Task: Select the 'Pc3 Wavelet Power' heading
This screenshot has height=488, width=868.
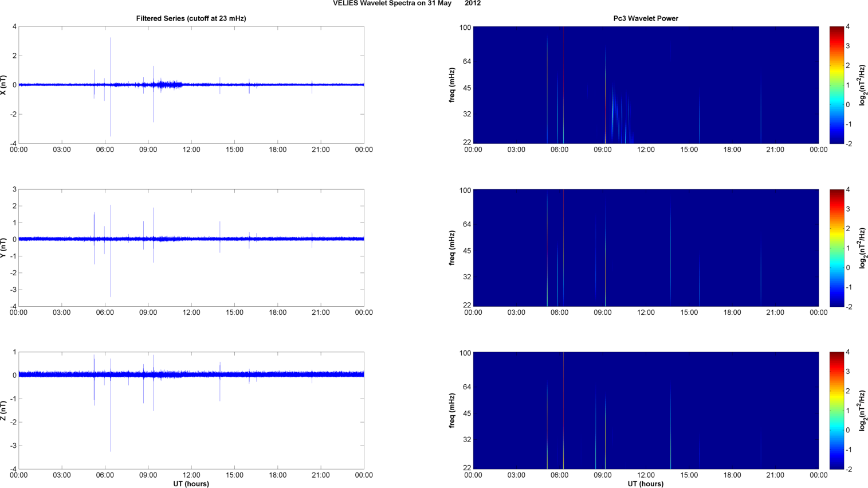Action: [646, 18]
